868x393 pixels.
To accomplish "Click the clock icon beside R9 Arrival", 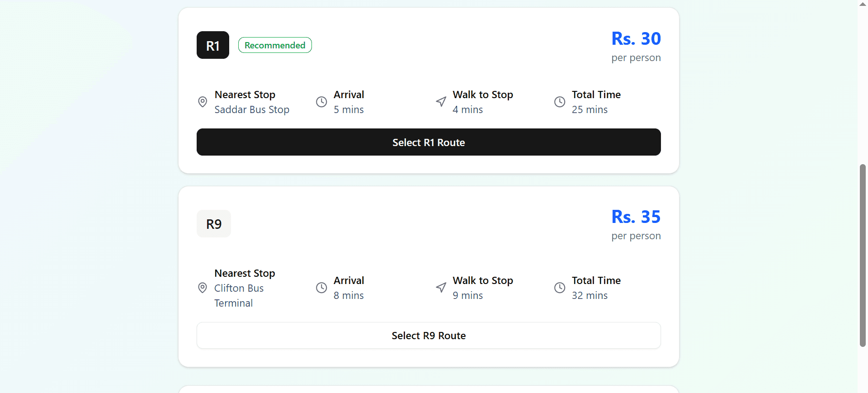I will pyautogui.click(x=321, y=288).
